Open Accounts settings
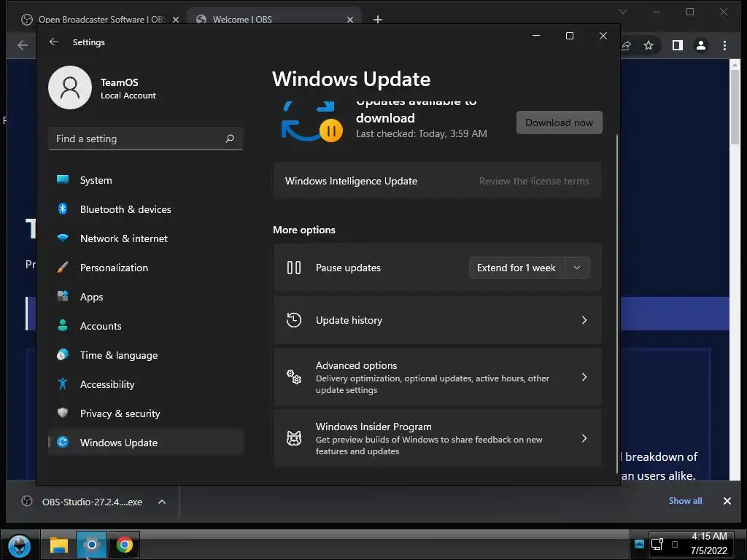 pyautogui.click(x=146, y=326)
